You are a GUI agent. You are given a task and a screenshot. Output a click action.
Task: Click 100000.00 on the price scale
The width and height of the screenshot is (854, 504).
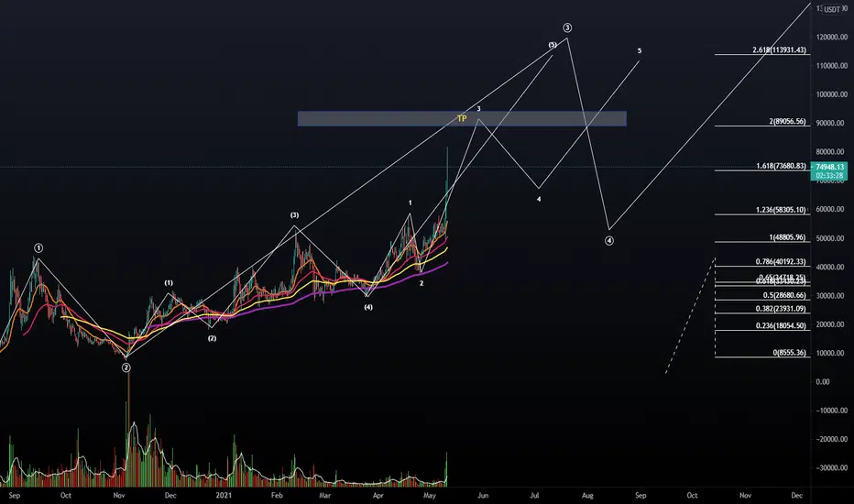click(x=832, y=94)
